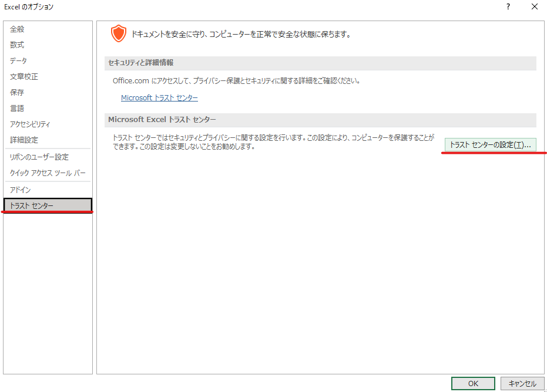Select the highlighted トラスト センター category

tap(48, 205)
